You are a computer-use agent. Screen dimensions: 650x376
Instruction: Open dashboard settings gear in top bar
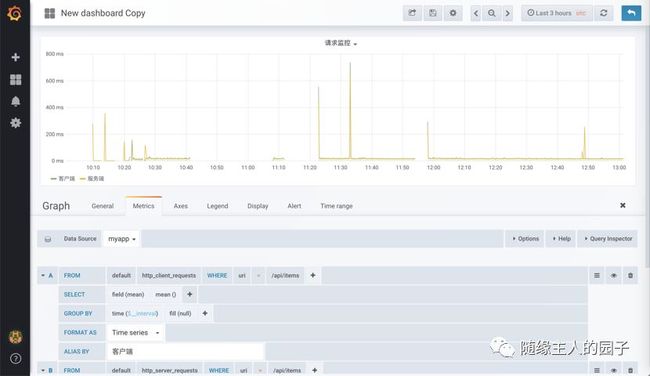(x=453, y=13)
